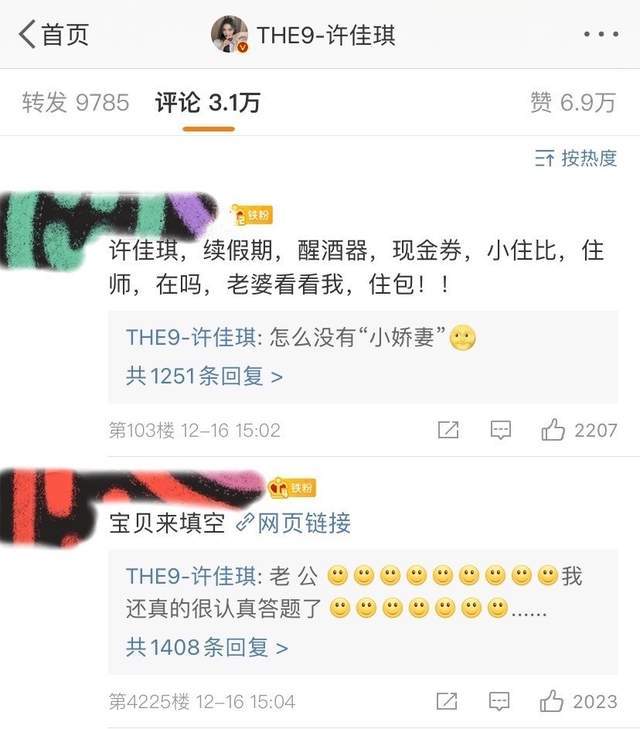Click the chain icon before 网页链接
640x729 pixels.
coord(244,523)
